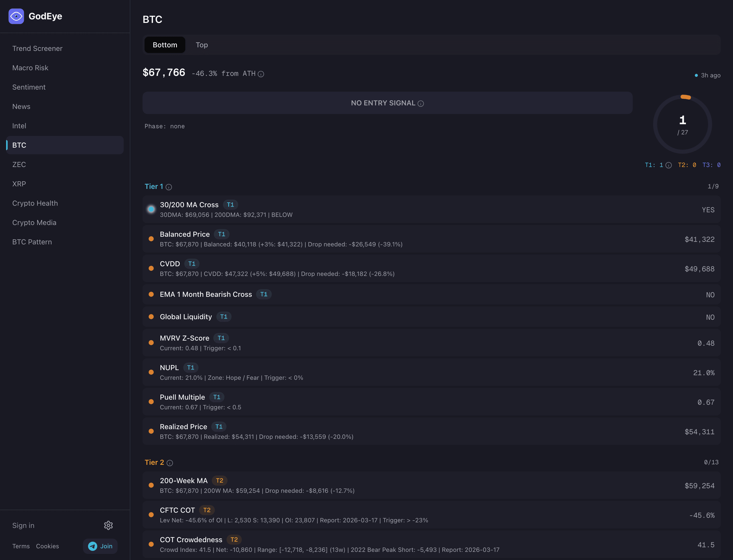Viewport: 733px width, 560px height.
Task: Expand the 30/200 MA Cross row
Action: tap(431, 209)
